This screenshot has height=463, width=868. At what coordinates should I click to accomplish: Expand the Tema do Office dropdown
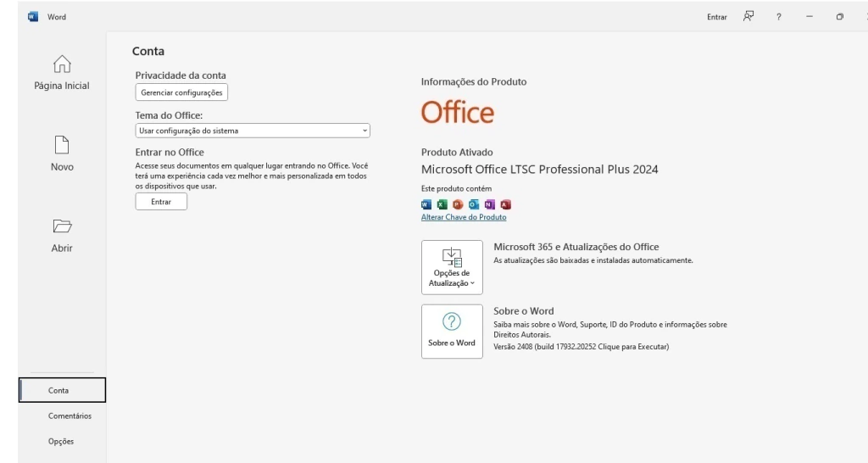[x=253, y=131]
